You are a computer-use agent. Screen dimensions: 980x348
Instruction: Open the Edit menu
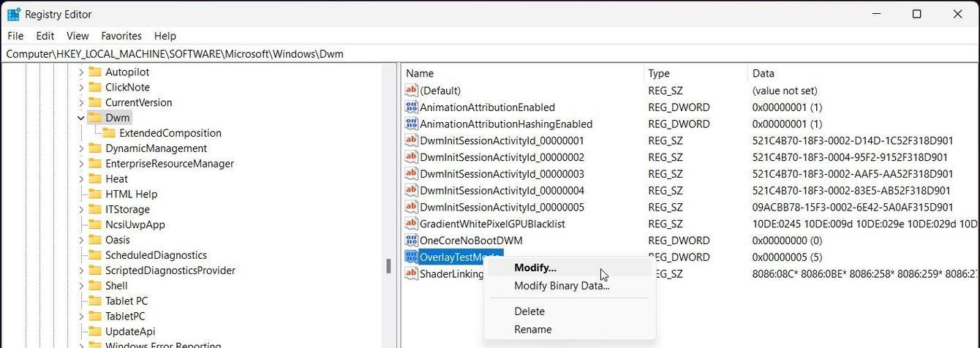pyautogui.click(x=45, y=36)
